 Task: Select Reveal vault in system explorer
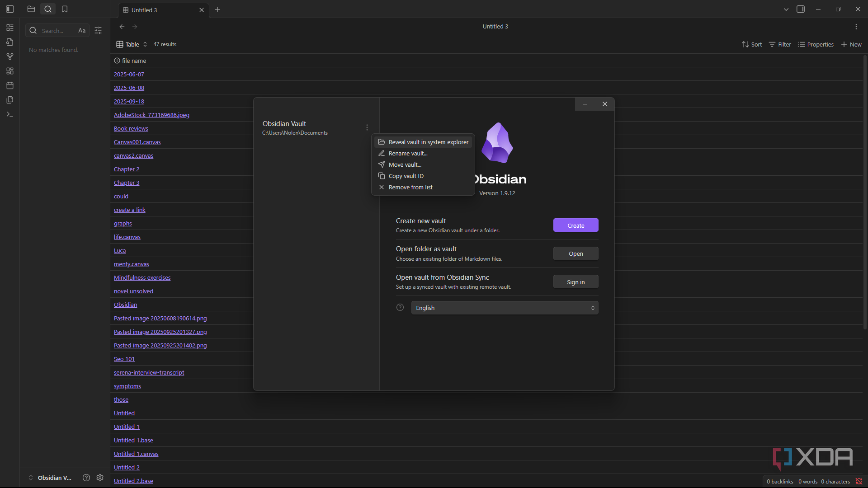[423, 142]
